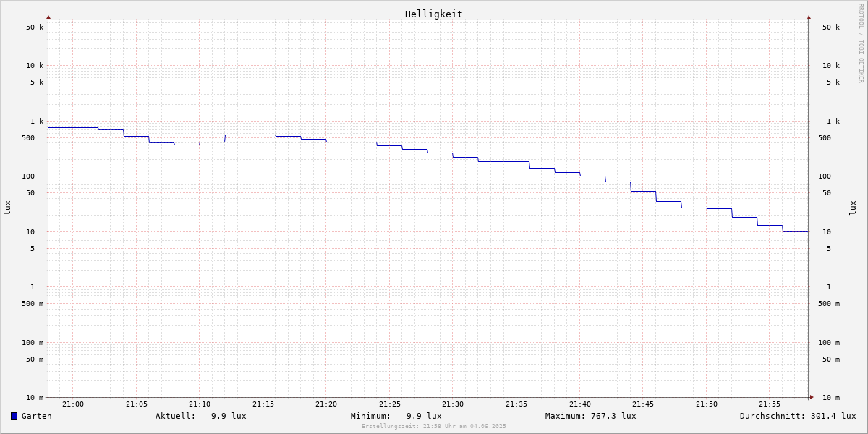Screen dimensions: 868x434
Task: Click the 21:25 time axis label
Action: click(390, 404)
